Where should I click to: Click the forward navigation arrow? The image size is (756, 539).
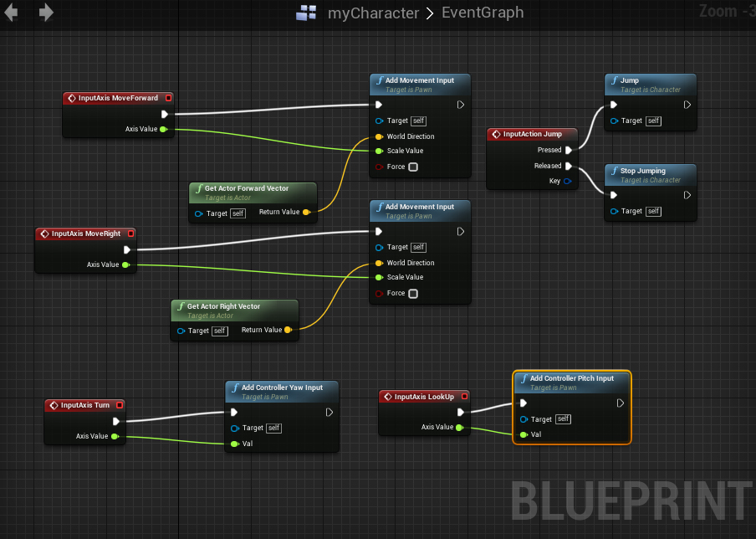click(46, 13)
